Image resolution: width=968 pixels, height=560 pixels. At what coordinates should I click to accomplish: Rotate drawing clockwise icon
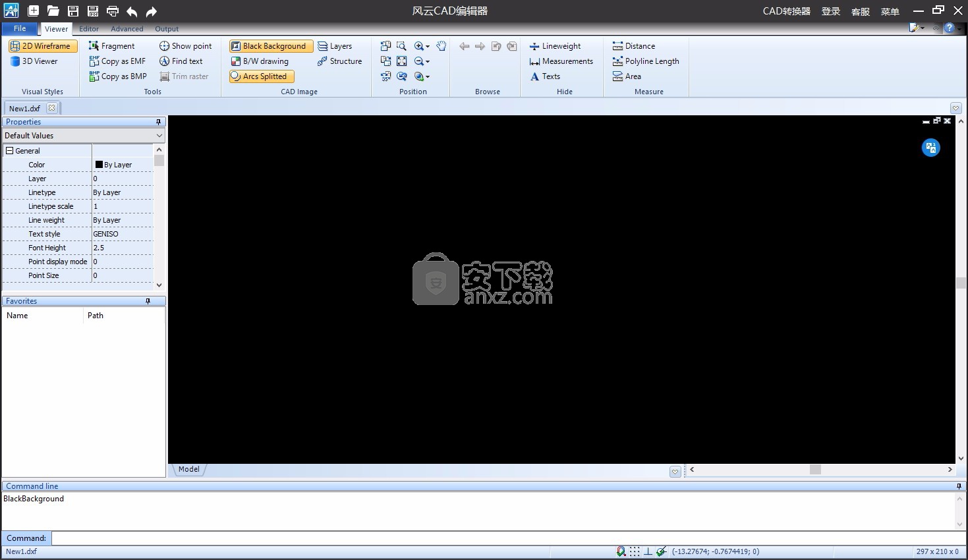coord(386,61)
